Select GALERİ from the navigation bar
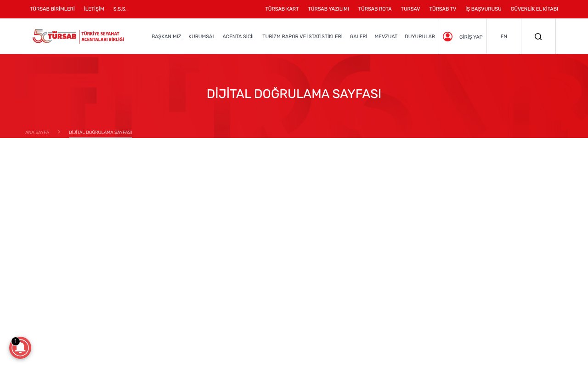This screenshot has height=368, width=588. 358,36
